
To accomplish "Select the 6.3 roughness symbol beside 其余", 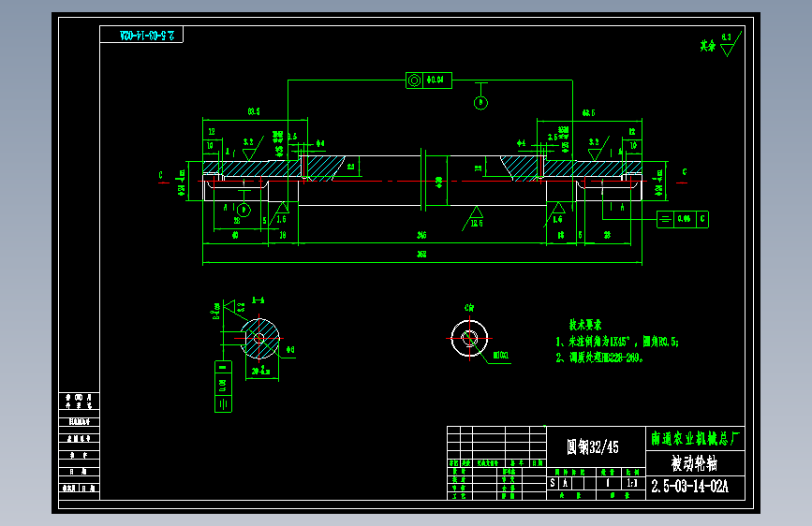I will (x=731, y=44).
